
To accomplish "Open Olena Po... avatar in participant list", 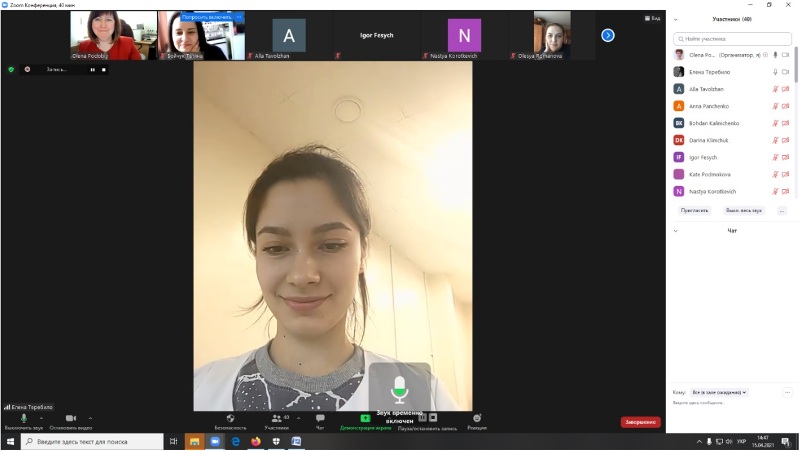I will tap(679, 55).
